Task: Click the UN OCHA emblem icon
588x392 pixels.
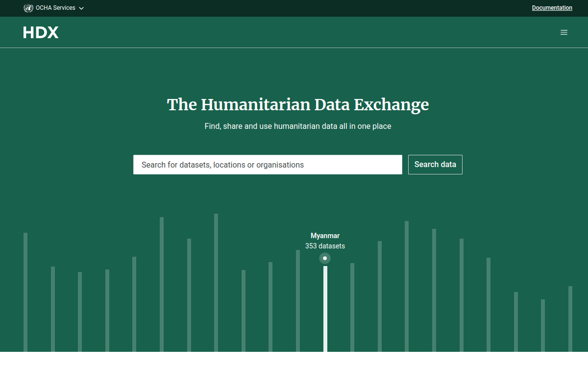Action: pos(28,8)
